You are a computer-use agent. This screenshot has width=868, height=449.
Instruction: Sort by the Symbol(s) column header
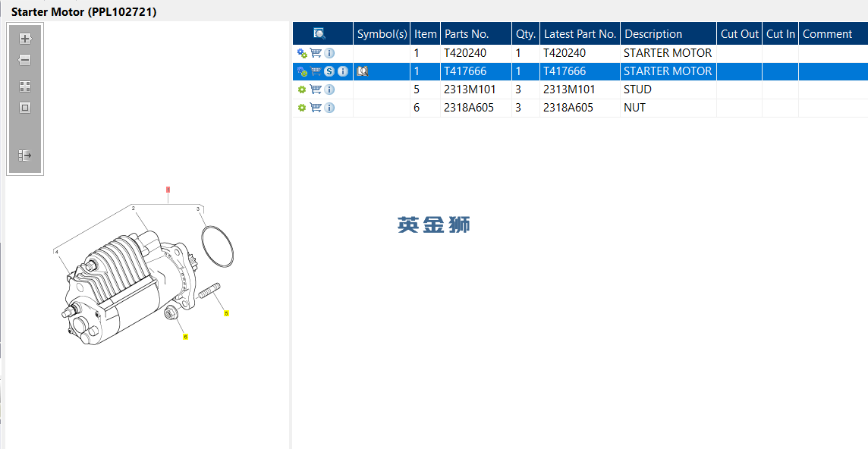coord(382,34)
